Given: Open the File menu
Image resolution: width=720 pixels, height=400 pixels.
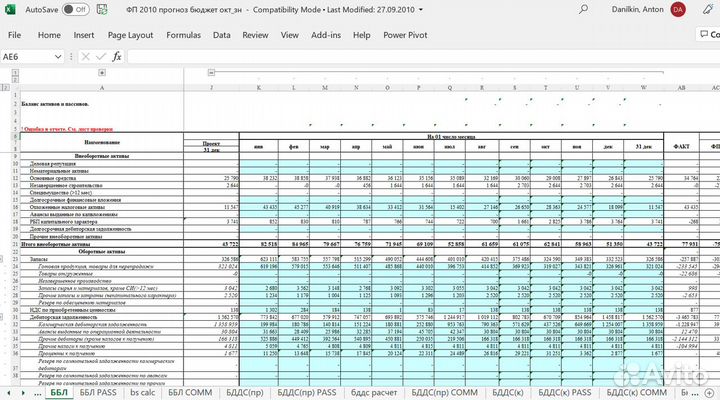Looking at the screenshot, I should coord(14,35).
